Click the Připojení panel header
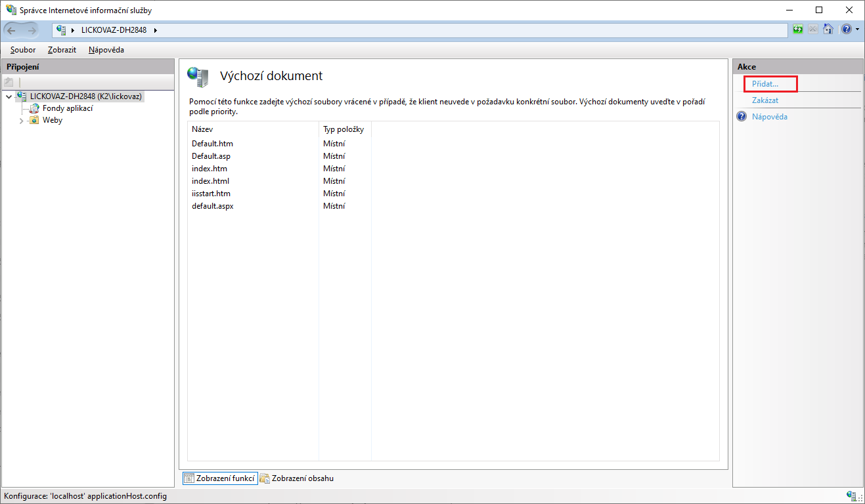The image size is (865, 504). click(x=88, y=66)
